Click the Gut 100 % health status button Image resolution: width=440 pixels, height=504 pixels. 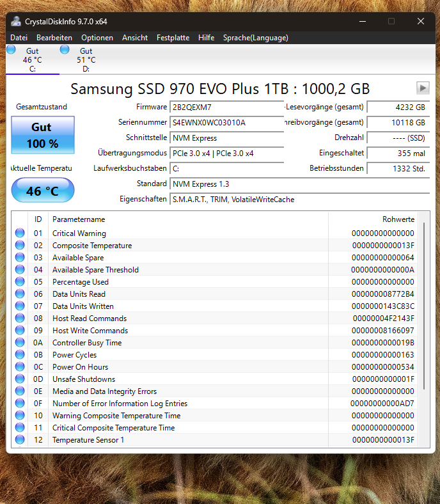click(x=43, y=135)
